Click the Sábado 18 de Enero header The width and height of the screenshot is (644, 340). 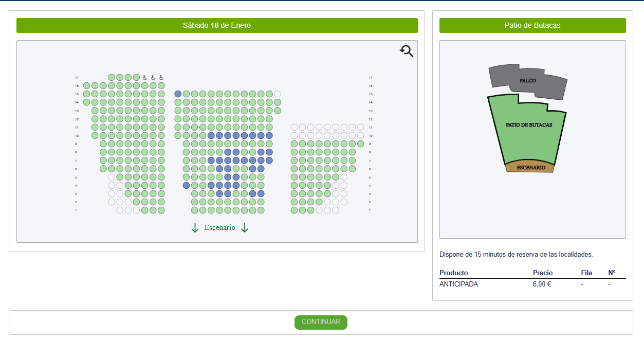[217, 25]
